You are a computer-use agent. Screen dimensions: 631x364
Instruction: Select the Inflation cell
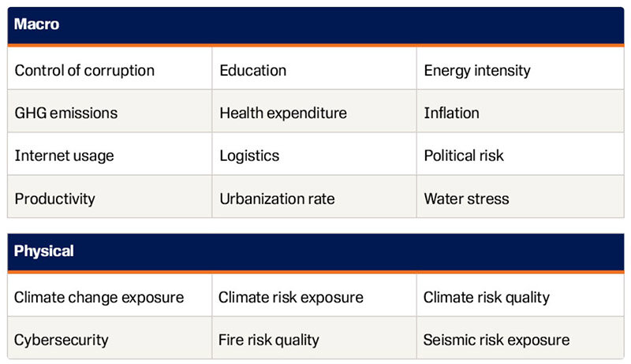pos(521,111)
